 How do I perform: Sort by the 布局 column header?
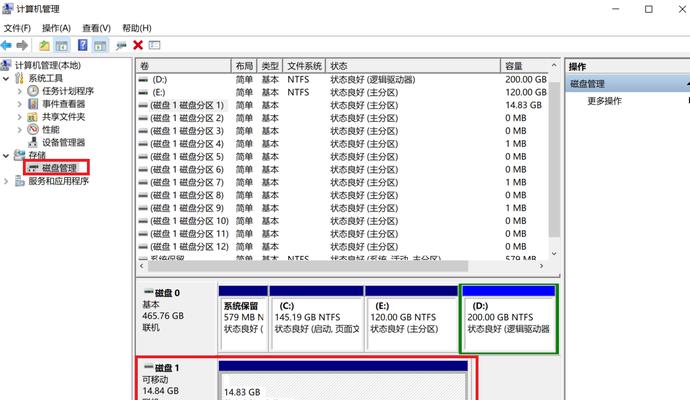[x=244, y=66]
